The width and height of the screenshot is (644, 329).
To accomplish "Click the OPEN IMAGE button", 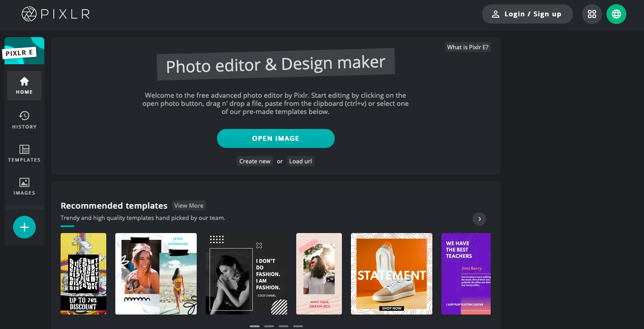I will 276,138.
